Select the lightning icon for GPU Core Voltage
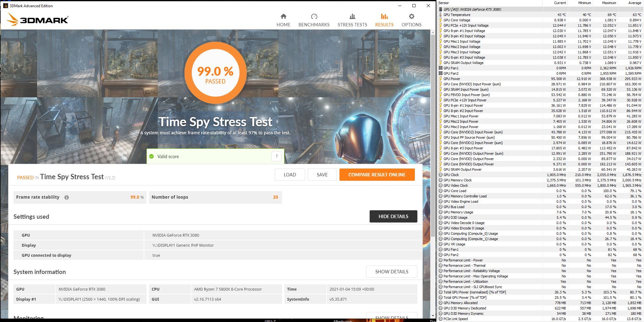 click(x=441, y=20)
